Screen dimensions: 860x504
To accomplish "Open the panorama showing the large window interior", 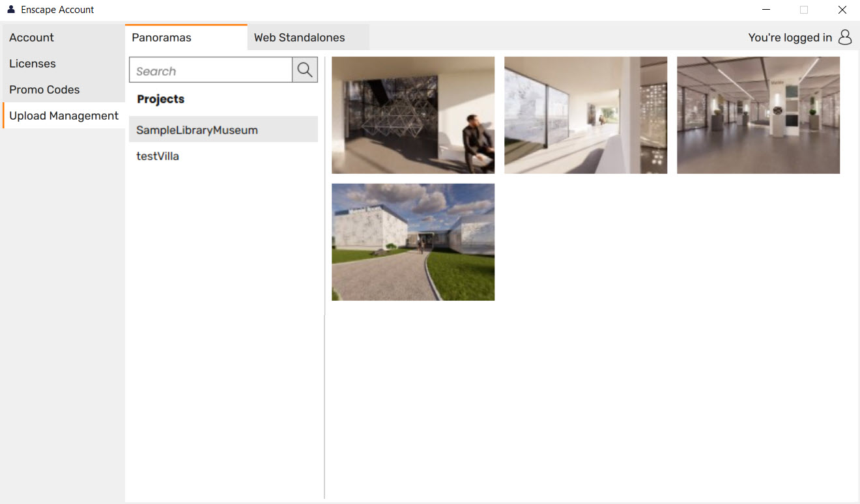I will click(x=585, y=115).
